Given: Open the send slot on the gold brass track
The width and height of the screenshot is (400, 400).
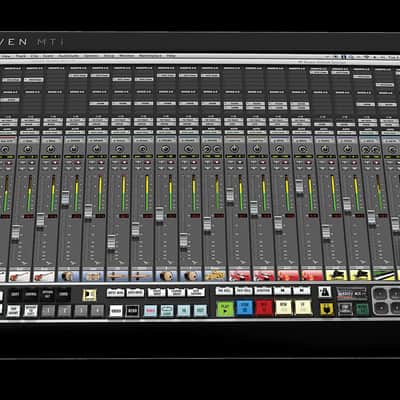Looking at the screenshot, I should coord(211,103).
